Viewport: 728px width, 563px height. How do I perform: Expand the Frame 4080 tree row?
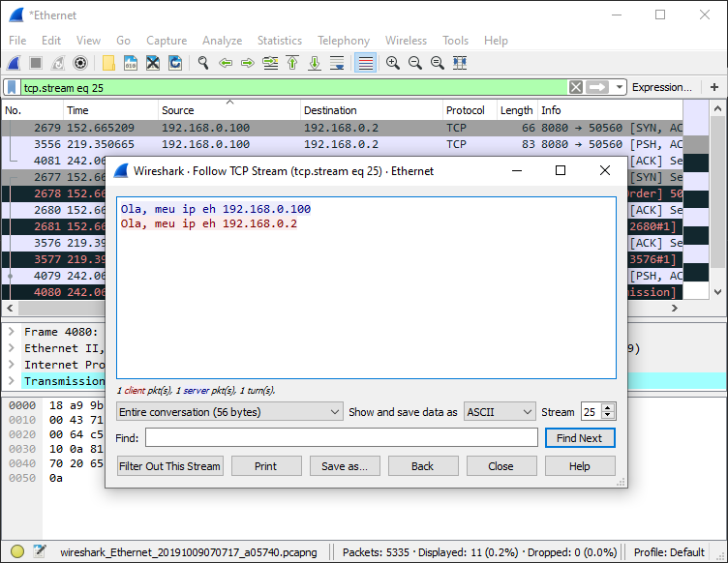tap(12, 332)
